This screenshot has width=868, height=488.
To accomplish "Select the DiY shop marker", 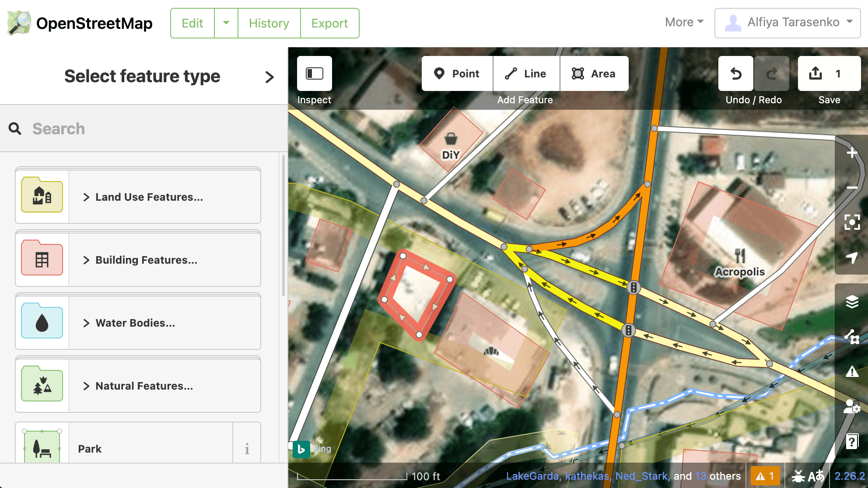I will (451, 139).
